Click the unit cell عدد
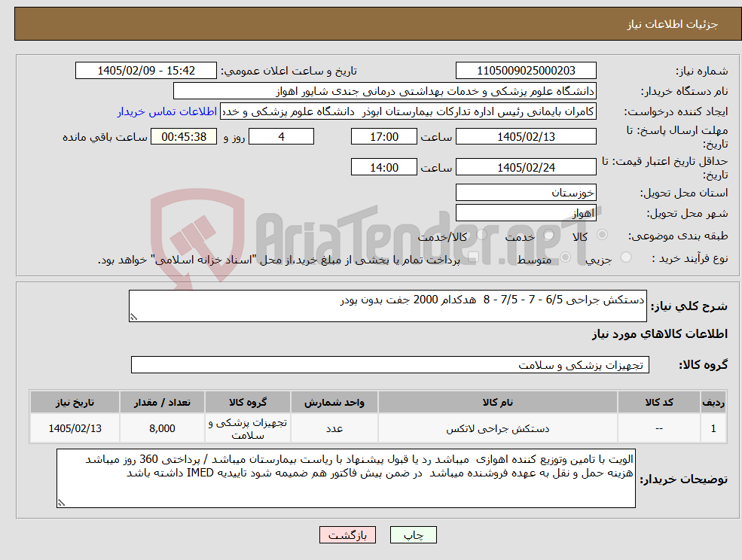The height and width of the screenshot is (560, 742). (334, 428)
